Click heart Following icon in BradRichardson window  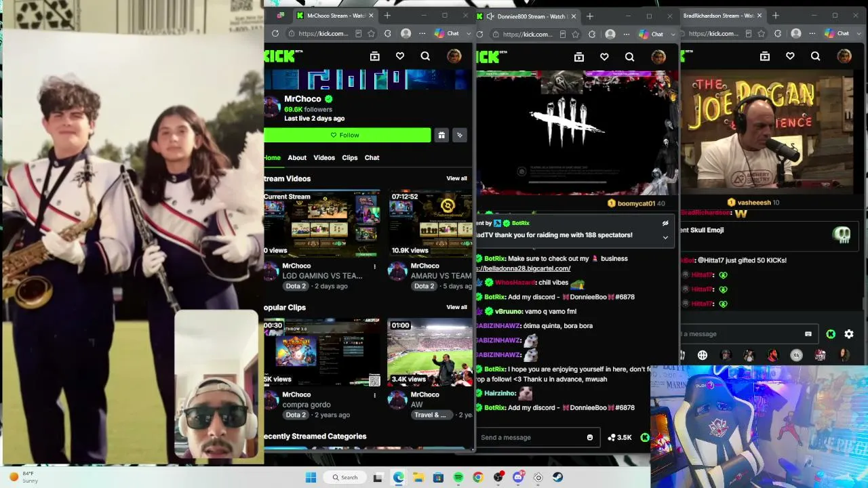tap(790, 57)
